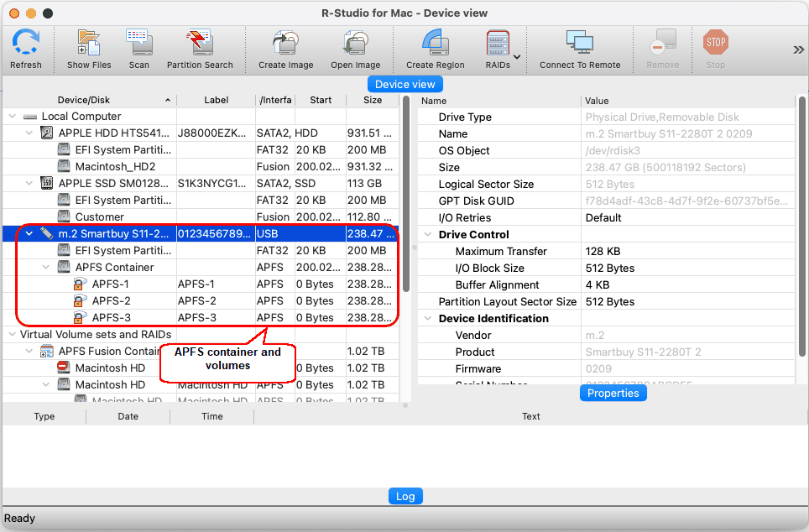This screenshot has height=532, width=809.
Task: Click EFI System Partition icon under APPLE SSD
Action: (64, 201)
